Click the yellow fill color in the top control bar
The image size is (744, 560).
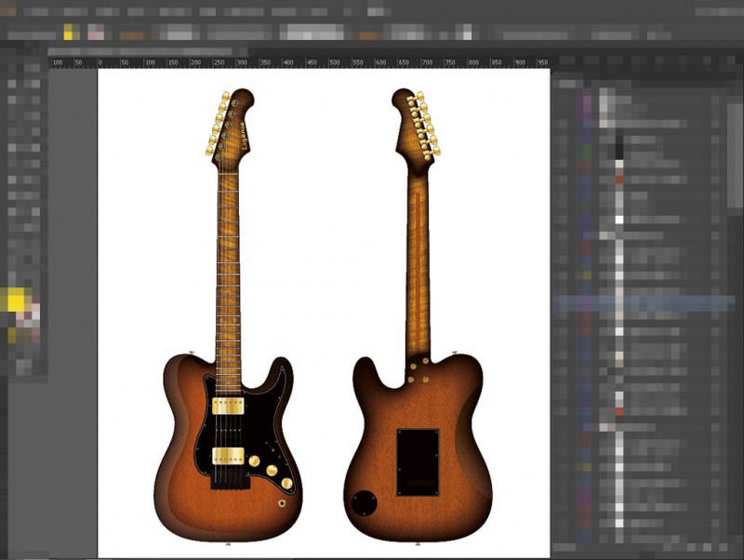pos(70,33)
